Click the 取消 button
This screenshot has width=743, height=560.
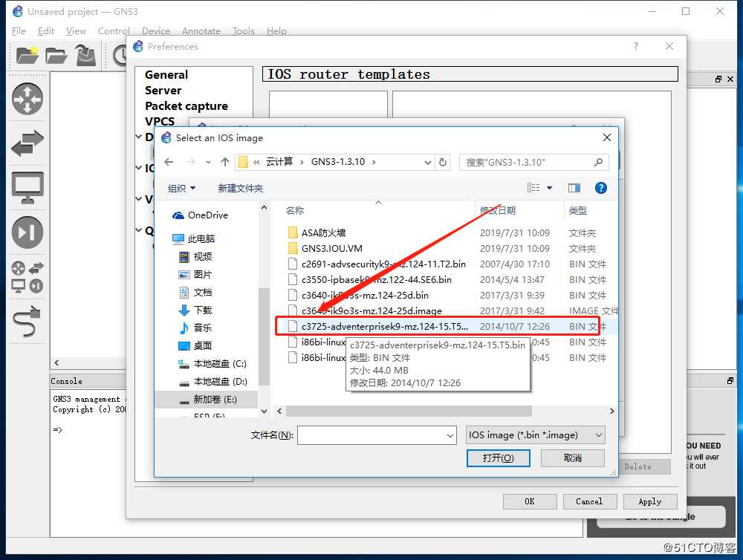pyautogui.click(x=572, y=458)
